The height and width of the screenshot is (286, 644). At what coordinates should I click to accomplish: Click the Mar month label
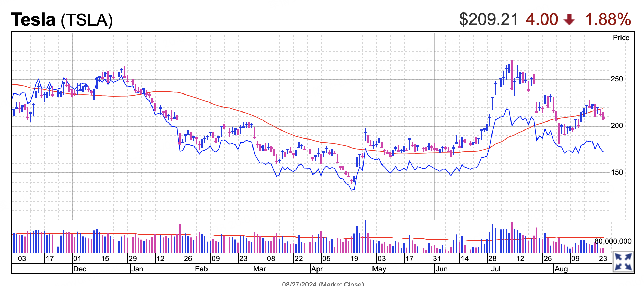[x=259, y=269]
